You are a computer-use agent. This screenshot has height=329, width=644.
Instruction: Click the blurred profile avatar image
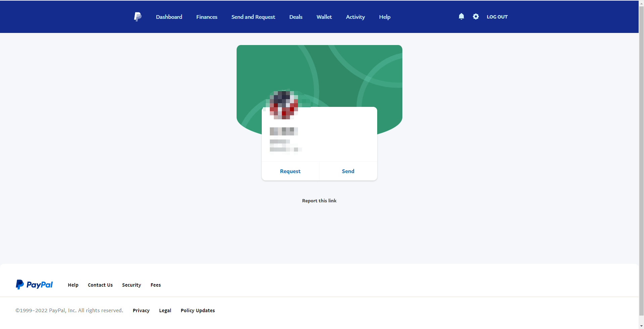pos(283,105)
